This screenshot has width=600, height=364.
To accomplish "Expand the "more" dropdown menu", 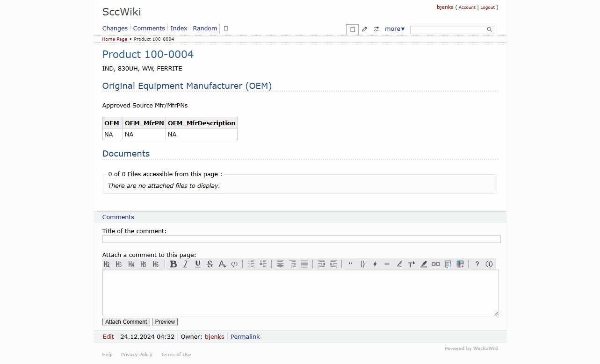I will [x=395, y=29].
